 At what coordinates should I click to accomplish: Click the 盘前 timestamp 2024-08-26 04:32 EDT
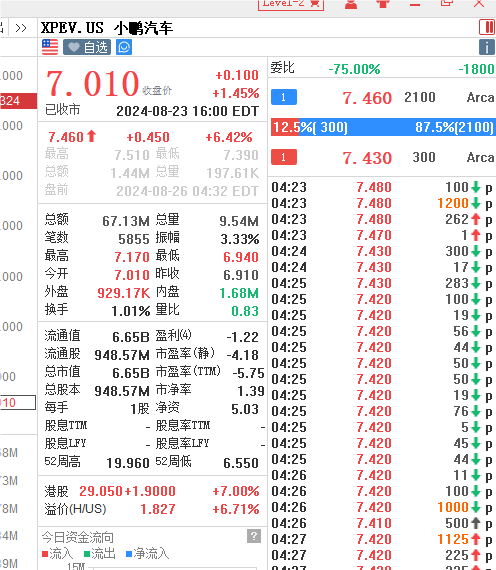pos(188,191)
